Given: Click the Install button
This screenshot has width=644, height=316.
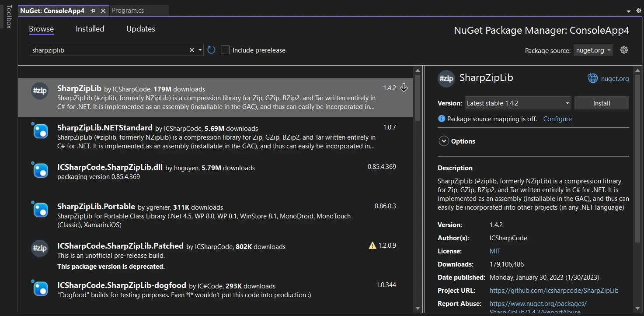Looking at the screenshot, I should coord(602,103).
